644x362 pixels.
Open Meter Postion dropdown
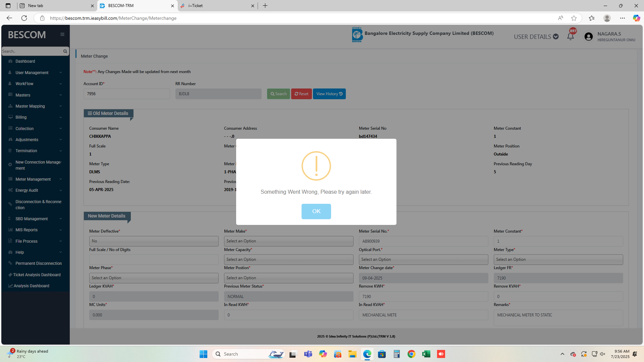[288, 278]
